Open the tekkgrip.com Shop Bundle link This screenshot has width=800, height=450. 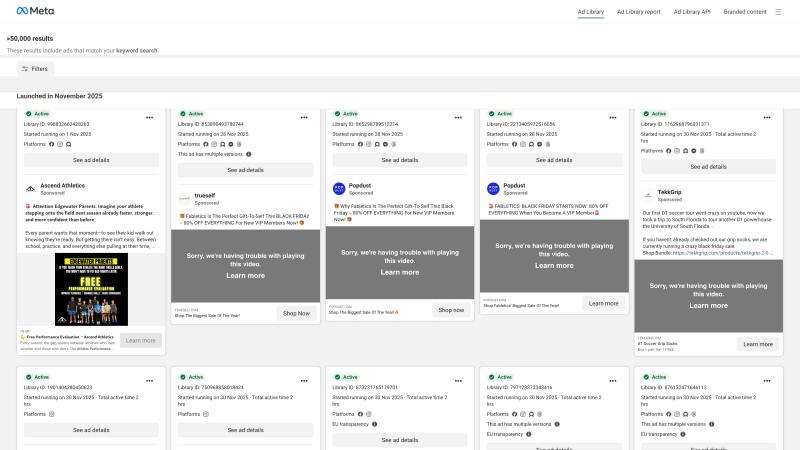coord(722,253)
